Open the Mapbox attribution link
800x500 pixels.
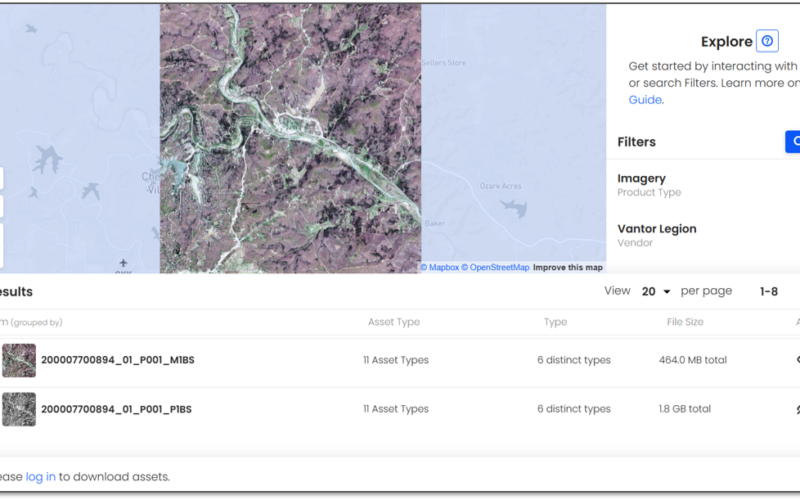click(439, 267)
